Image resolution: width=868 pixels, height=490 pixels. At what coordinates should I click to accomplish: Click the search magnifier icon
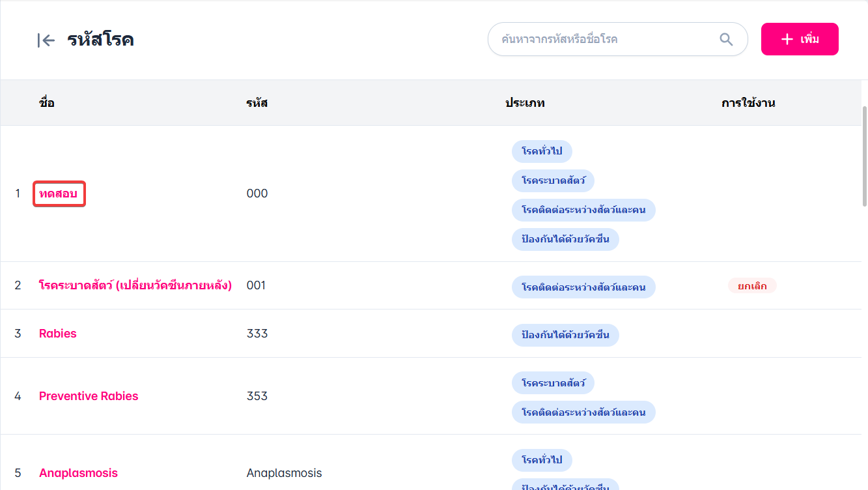point(726,39)
